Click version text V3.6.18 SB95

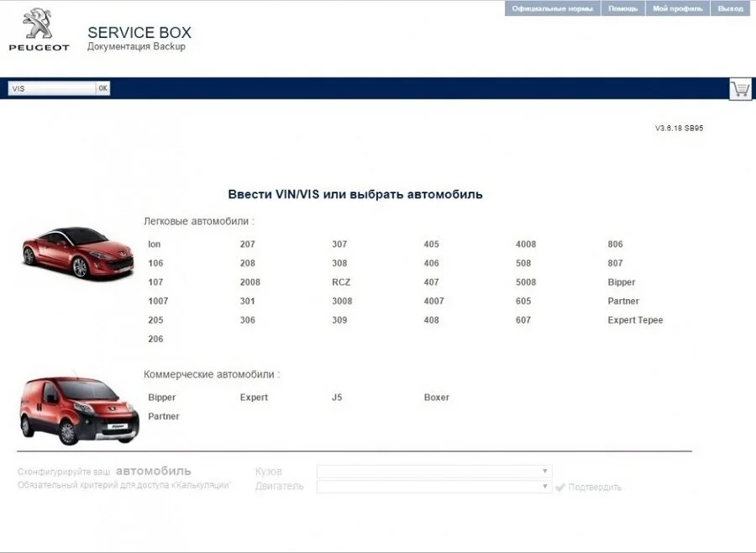coord(679,128)
